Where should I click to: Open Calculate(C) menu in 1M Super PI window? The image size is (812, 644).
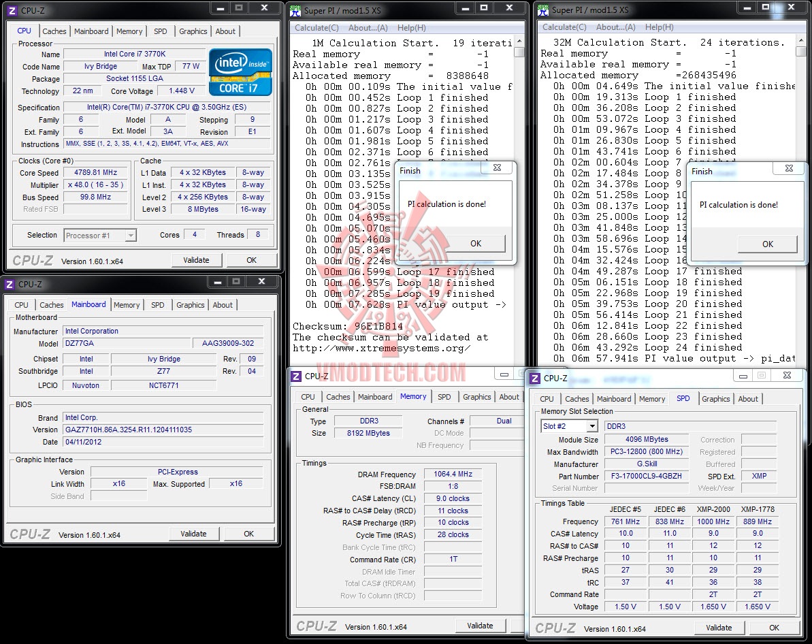(317, 28)
